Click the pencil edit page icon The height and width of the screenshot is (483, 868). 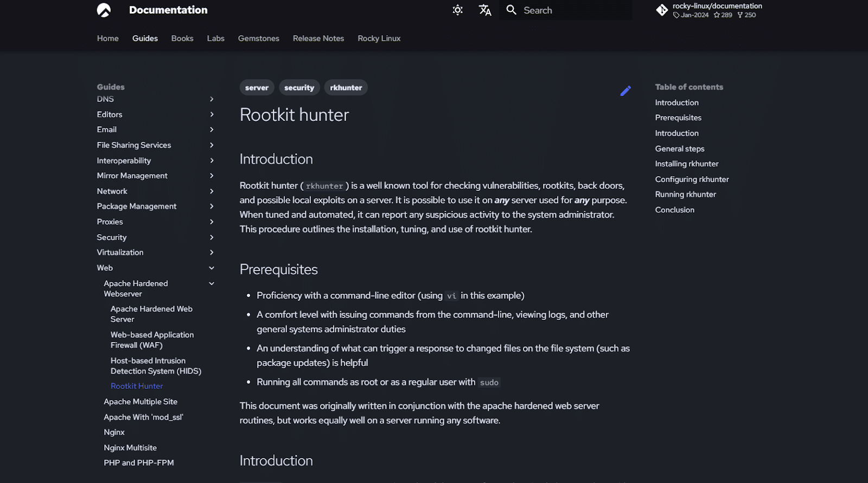tap(626, 91)
